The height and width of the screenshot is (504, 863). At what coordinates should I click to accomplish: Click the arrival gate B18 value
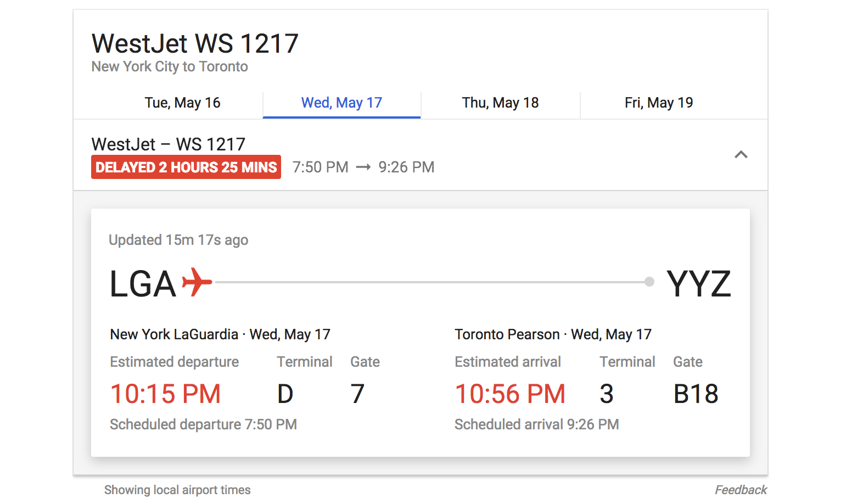(696, 394)
